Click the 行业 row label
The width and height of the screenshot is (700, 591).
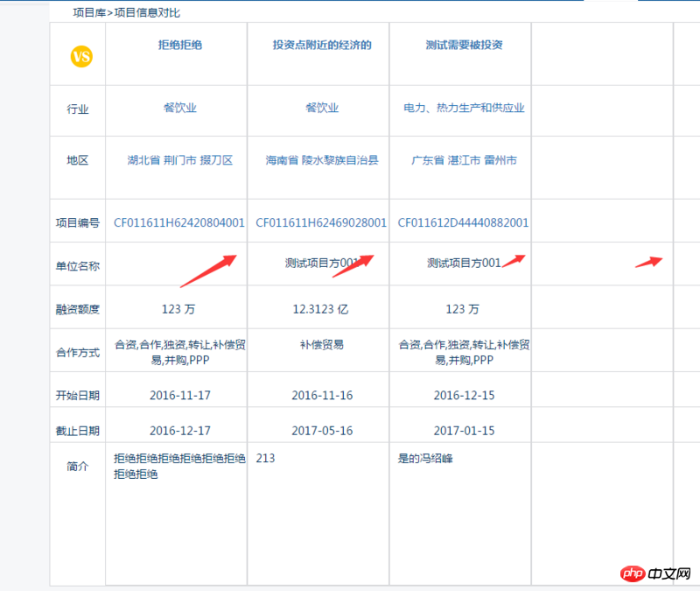[x=78, y=109]
